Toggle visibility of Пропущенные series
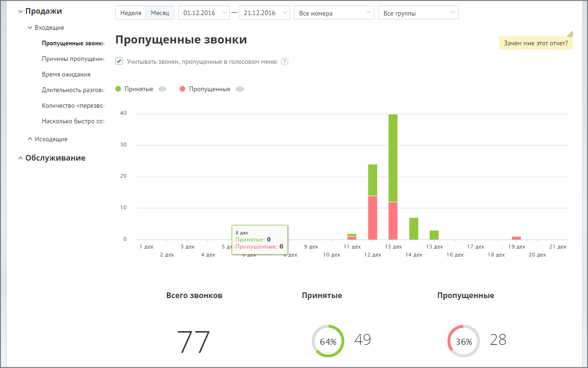Image resolution: width=588 pixels, height=368 pixels. (240, 89)
